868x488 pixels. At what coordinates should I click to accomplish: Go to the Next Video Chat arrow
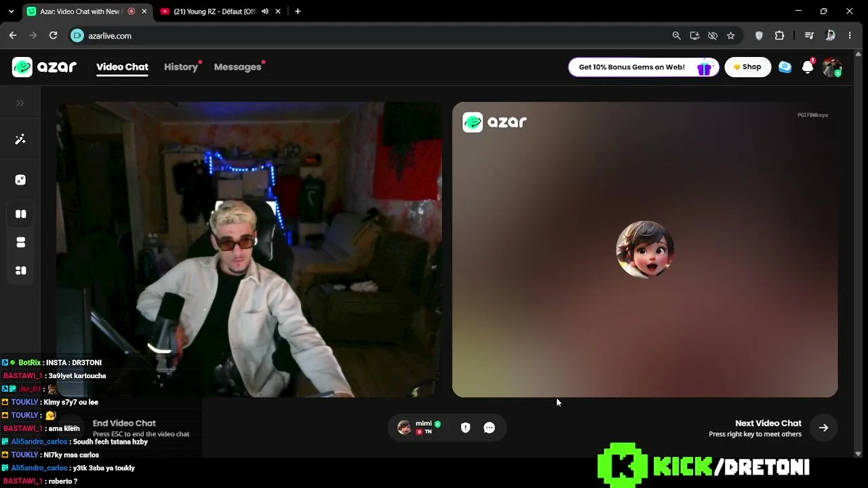click(823, 428)
